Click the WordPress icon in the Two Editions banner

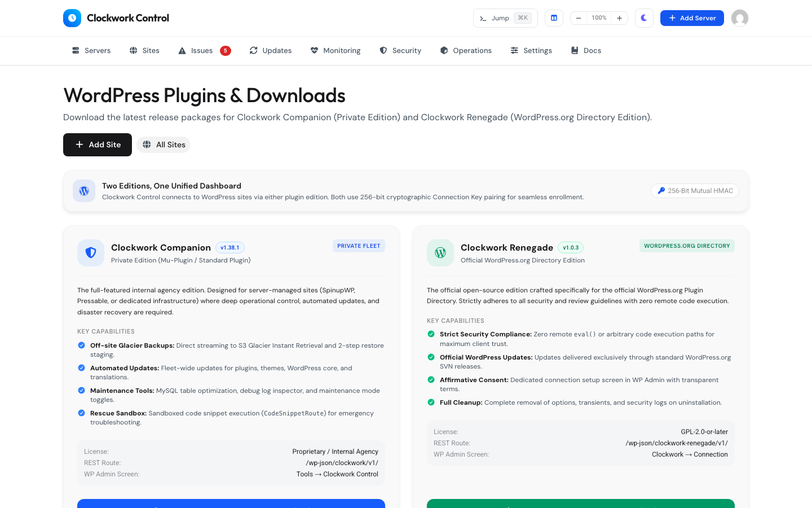pos(84,191)
